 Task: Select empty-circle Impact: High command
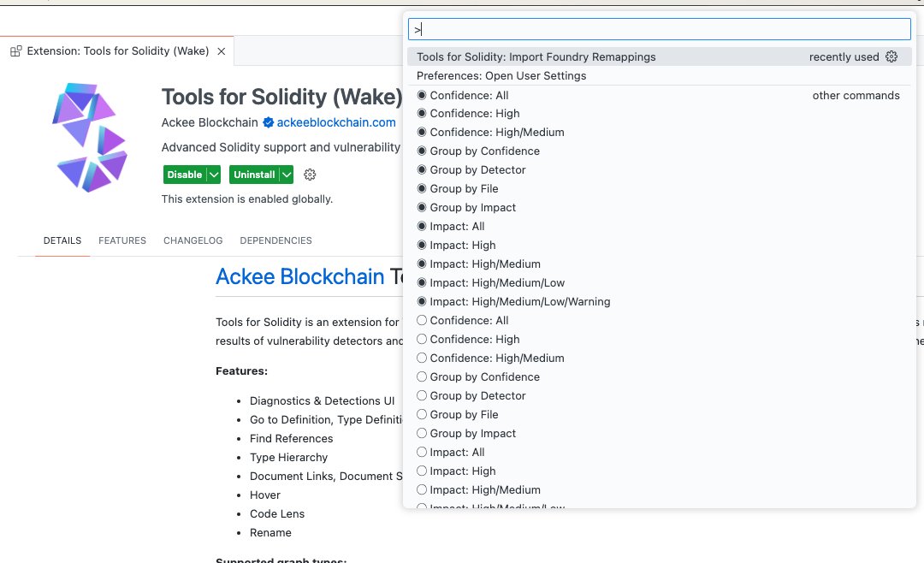point(660,471)
